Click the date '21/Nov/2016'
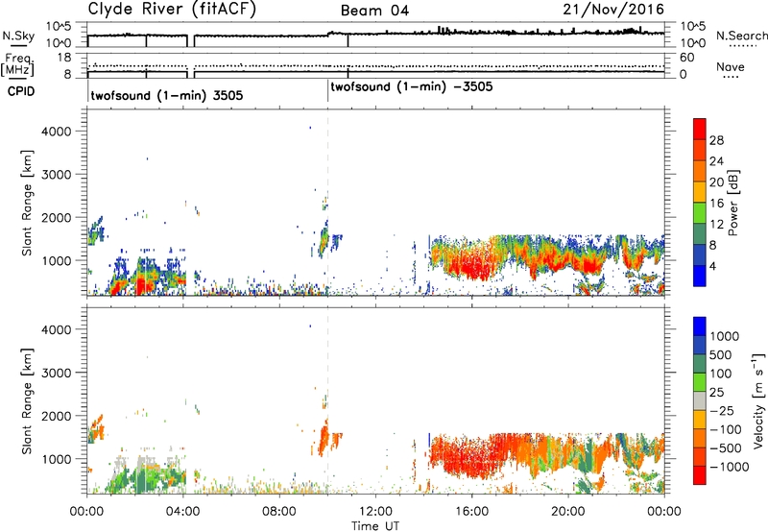This screenshot has width=768, height=532. 613,10
